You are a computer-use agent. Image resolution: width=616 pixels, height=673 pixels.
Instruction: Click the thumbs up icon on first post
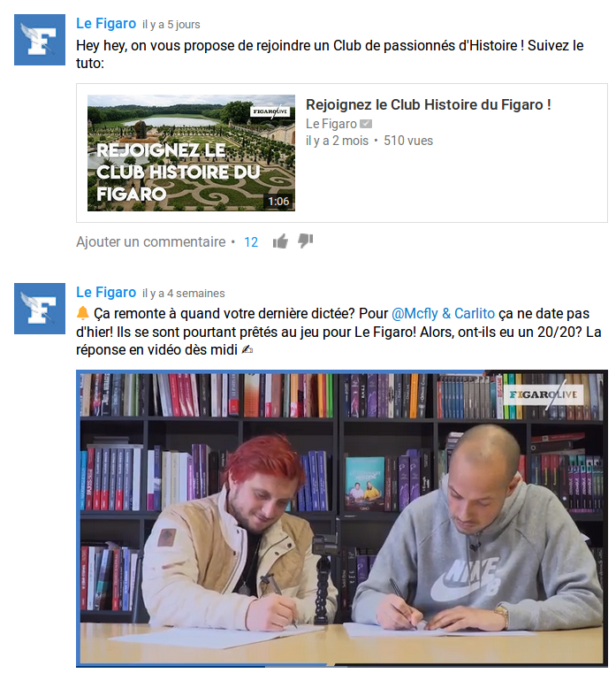tap(280, 241)
